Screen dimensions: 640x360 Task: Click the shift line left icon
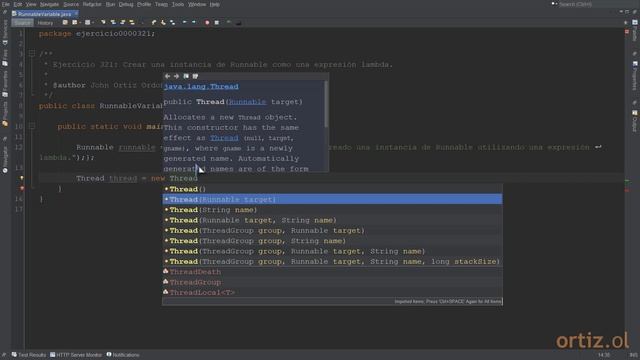pos(184,22)
